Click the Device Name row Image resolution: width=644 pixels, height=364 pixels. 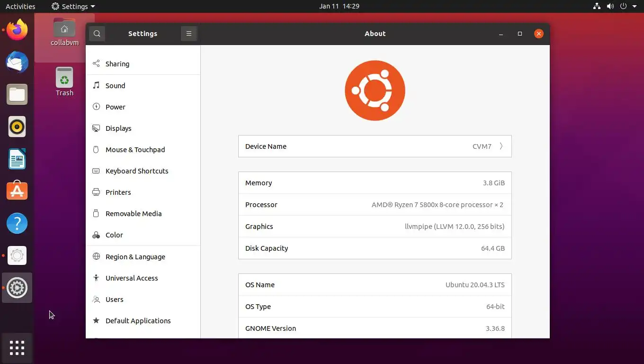[x=375, y=146]
